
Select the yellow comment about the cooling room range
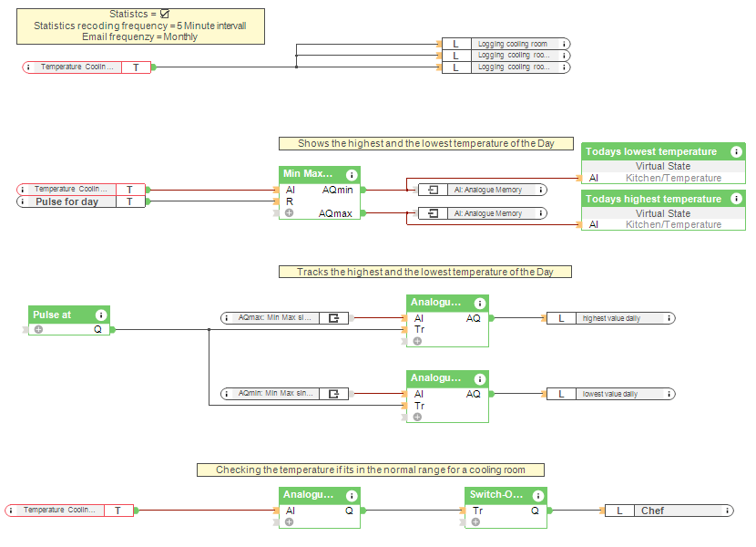[x=372, y=470]
